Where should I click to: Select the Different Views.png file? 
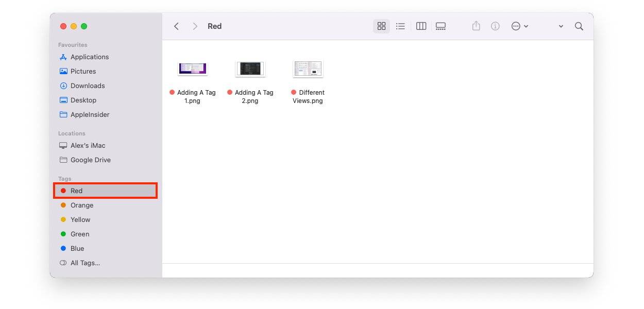(308, 68)
